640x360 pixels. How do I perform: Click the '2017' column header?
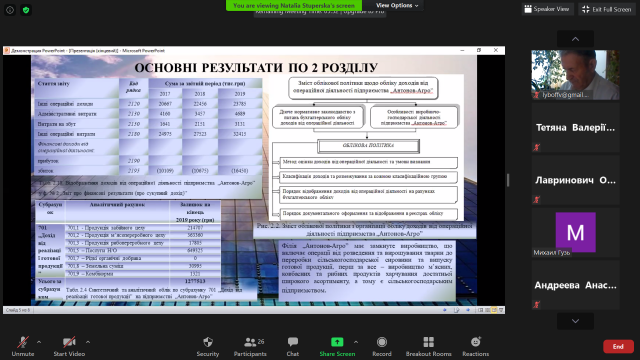(x=165, y=94)
